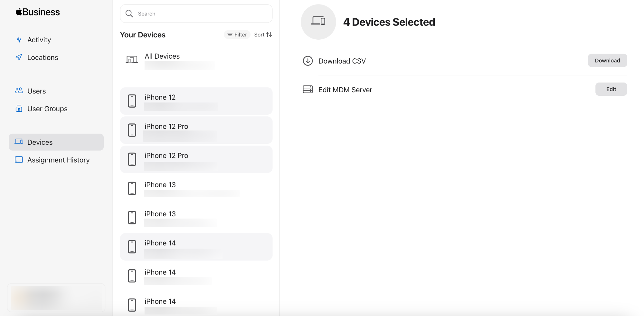
Task: Click the Devices sidebar icon
Action: coord(19,142)
